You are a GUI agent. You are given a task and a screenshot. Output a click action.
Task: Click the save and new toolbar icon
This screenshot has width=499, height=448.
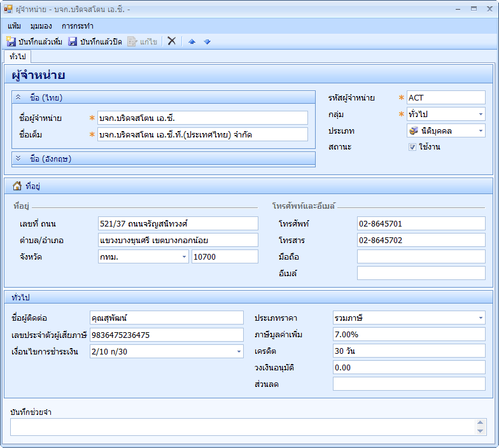click(11, 41)
